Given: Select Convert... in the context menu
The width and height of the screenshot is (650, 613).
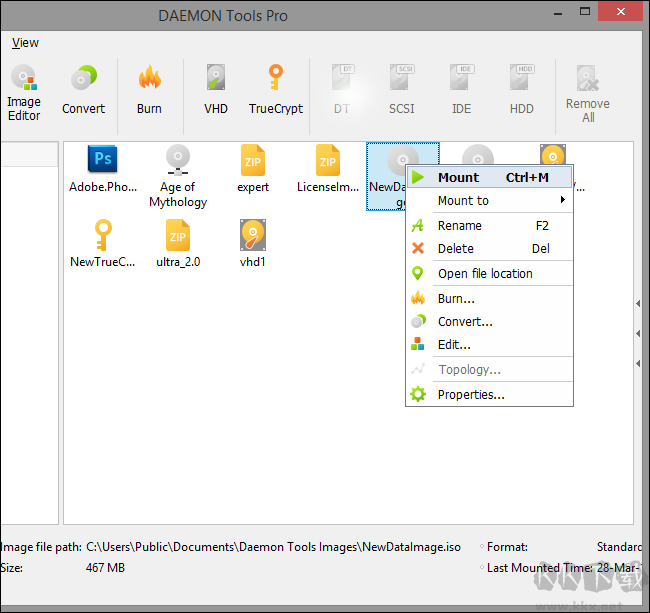Looking at the screenshot, I should click(x=465, y=322).
